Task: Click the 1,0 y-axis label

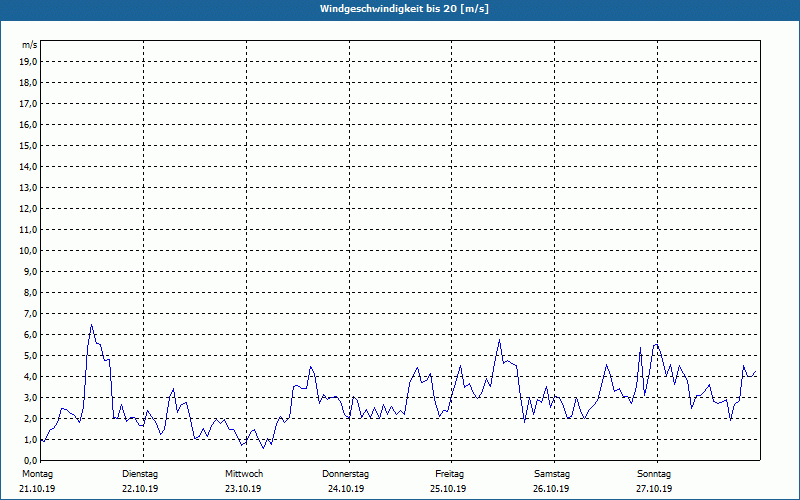Action: click(x=31, y=439)
